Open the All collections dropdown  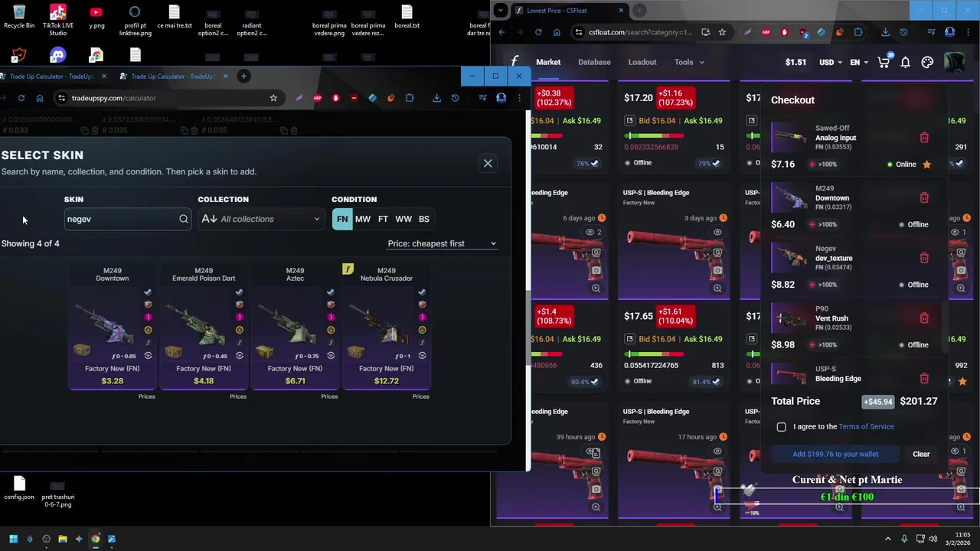pyautogui.click(x=261, y=219)
